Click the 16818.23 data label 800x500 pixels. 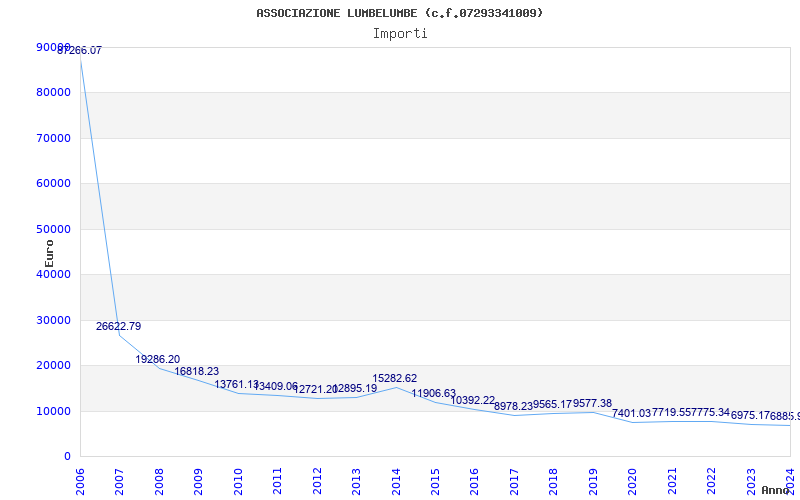(196, 371)
